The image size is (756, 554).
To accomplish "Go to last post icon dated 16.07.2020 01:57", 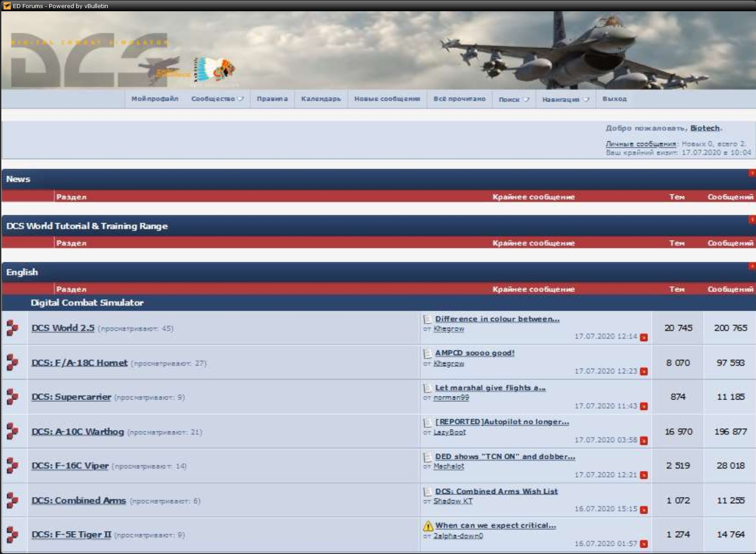I will tap(644, 544).
